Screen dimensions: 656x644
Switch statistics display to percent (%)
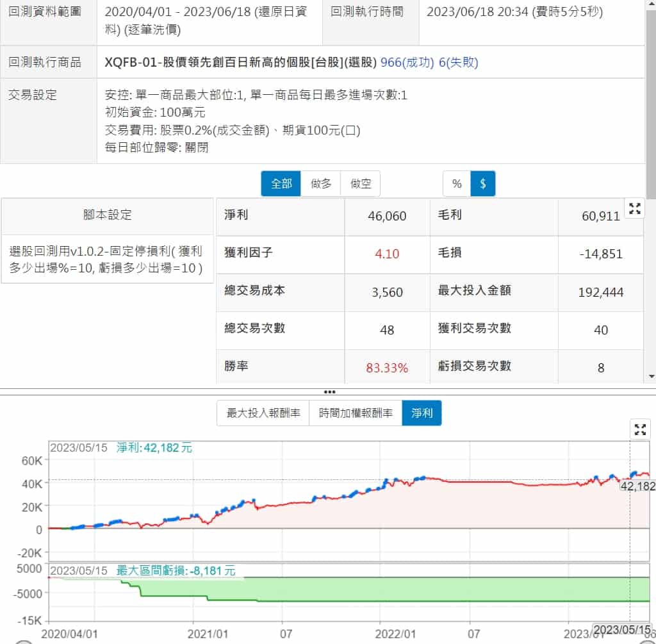[x=457, y=184]
